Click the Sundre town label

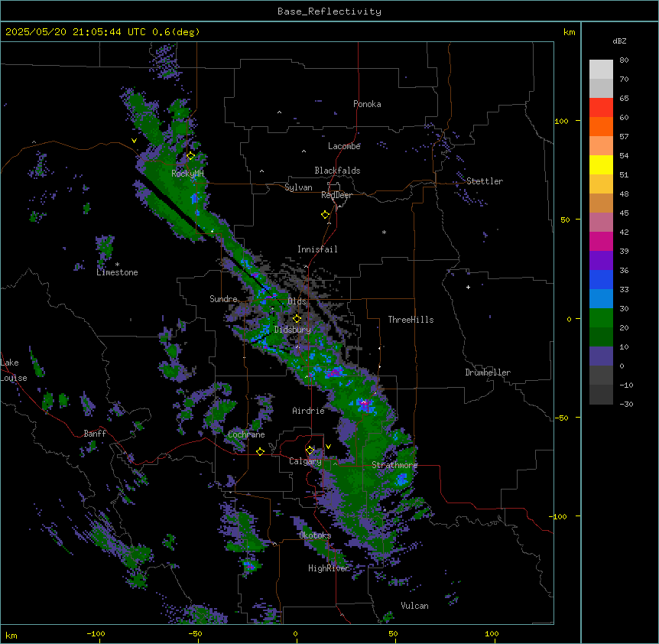(x=223, y=299)
